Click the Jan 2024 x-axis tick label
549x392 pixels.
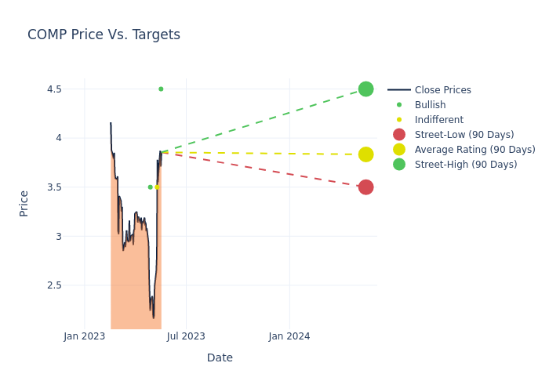coord(289,336)
